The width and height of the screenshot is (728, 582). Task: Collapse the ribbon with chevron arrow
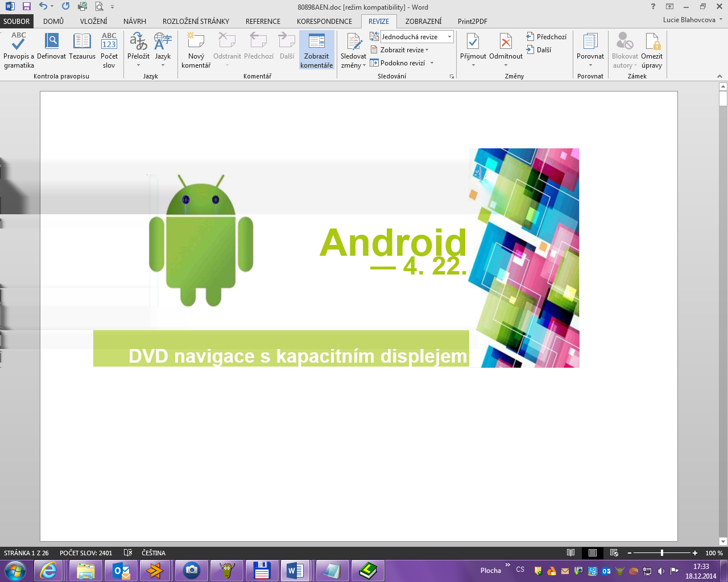coord(719,76)
